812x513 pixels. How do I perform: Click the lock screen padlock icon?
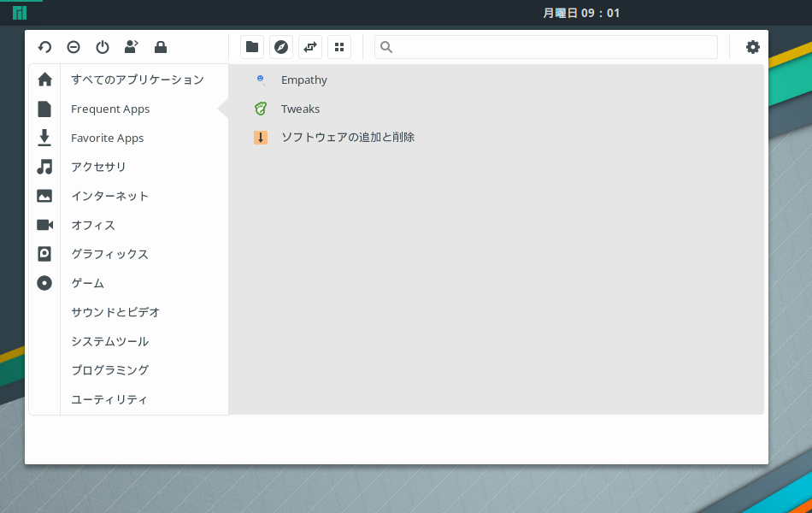pyautogui.click(x=161, y=47)
